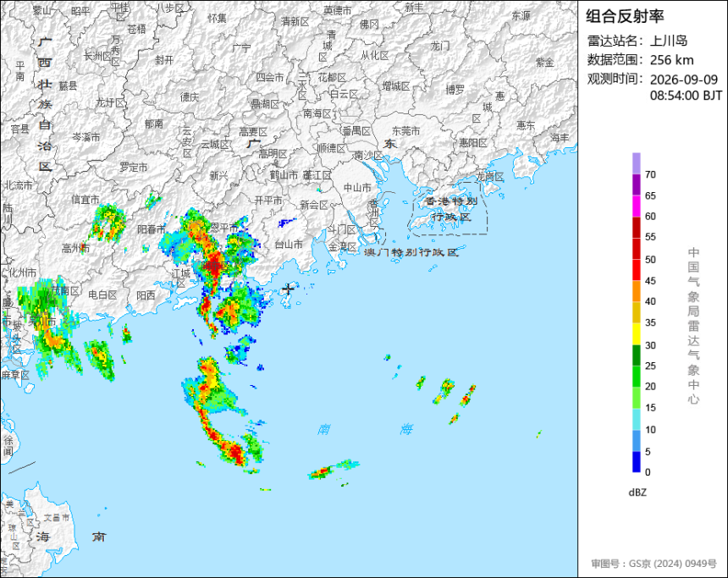Image resolution: width=728 pixels, height=578 pixels.
Task: Click the 怀集 map label
Action: pos(217,18)
